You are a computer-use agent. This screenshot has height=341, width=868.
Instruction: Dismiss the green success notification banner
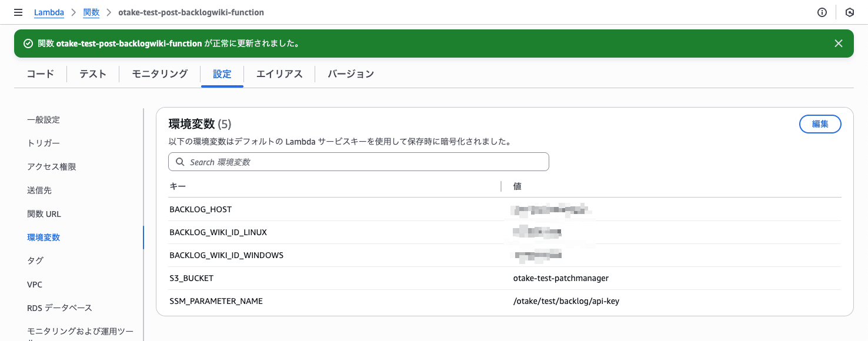(x=839, y=44)
